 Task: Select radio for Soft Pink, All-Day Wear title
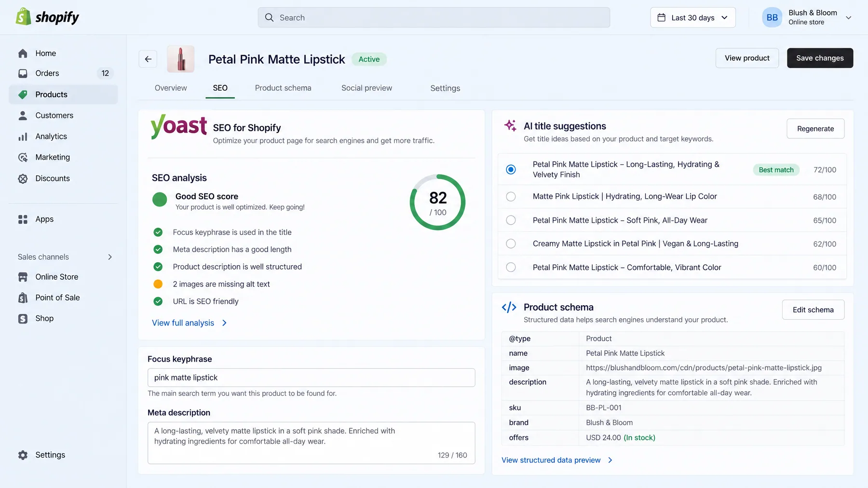(x=511, y=220)
